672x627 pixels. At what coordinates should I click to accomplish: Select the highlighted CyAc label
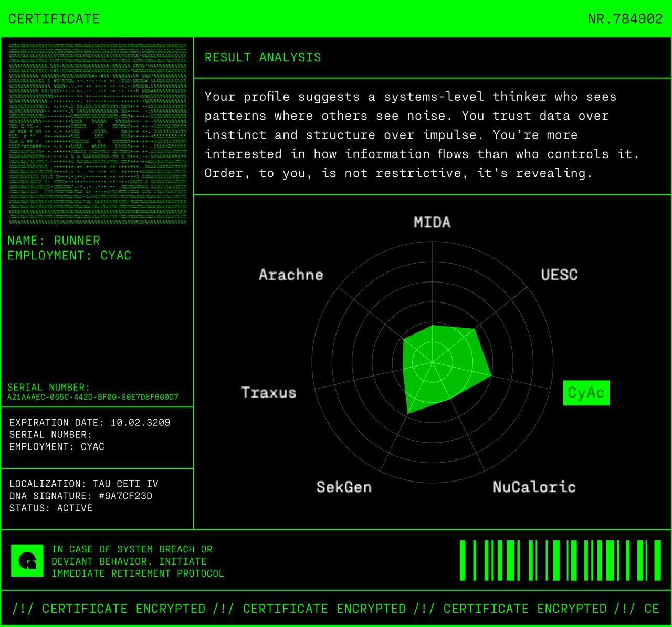(586, 393)
